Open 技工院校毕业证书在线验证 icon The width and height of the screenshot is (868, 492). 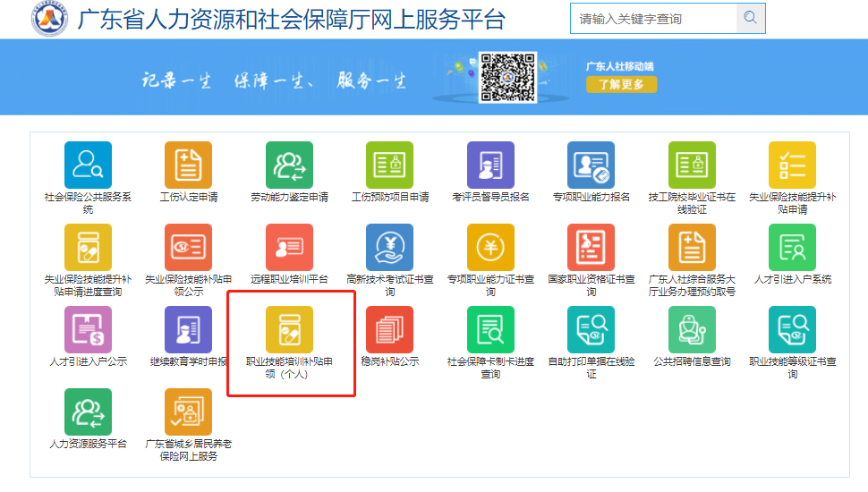tap(692, 165)
